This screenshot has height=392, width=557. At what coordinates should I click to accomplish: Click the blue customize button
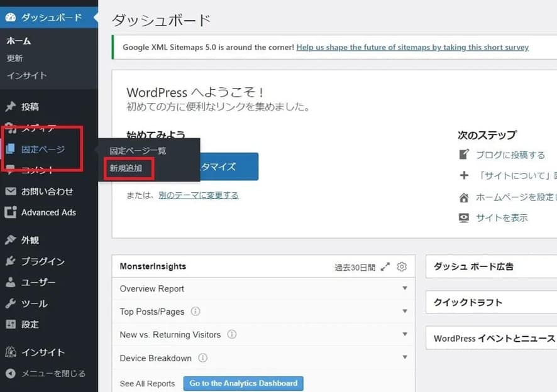click(229, 166)
